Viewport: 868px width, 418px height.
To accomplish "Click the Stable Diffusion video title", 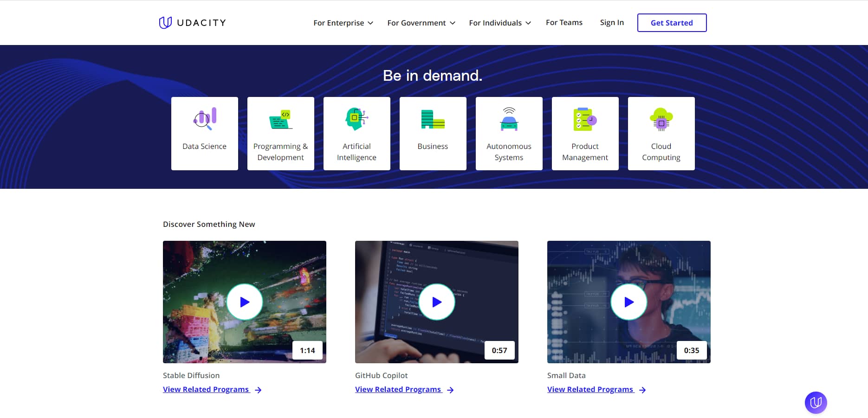I will click(x=191, y=375).
